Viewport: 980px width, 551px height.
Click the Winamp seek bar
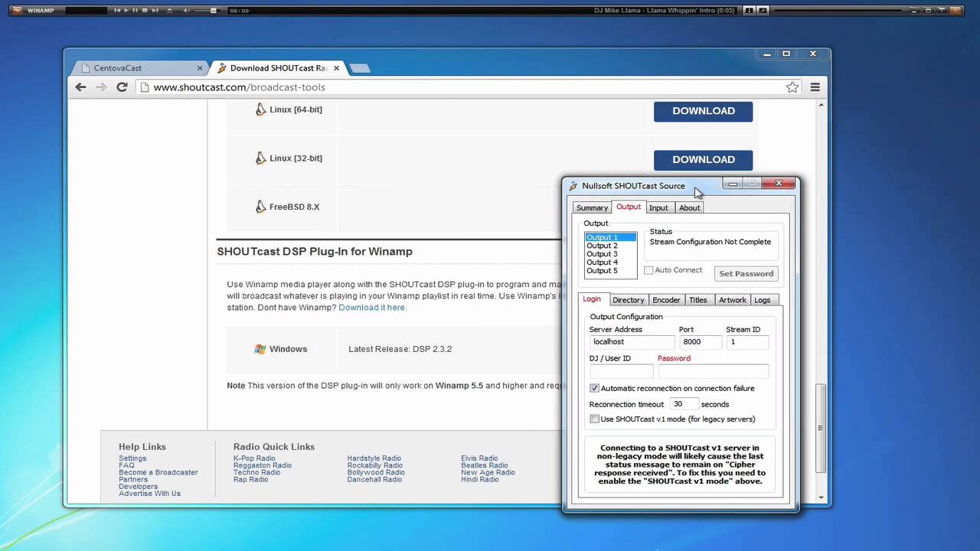pyautogui.click(x=838, y=10)
